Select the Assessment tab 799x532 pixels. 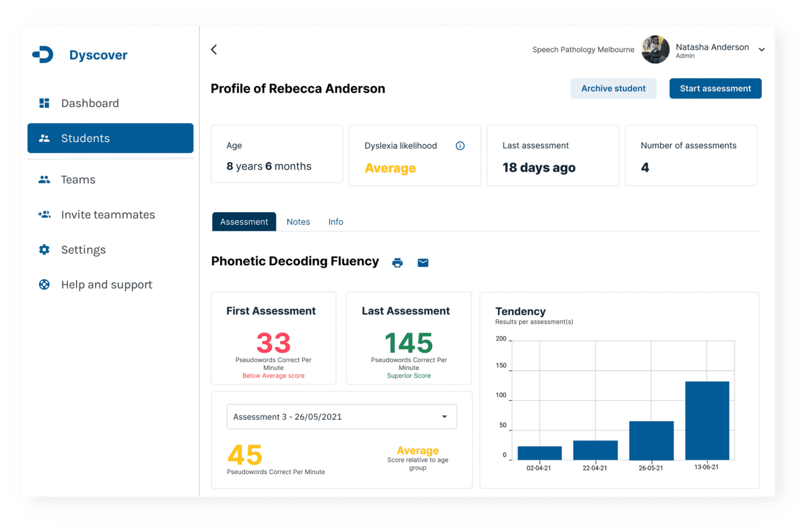pos(244,222)
